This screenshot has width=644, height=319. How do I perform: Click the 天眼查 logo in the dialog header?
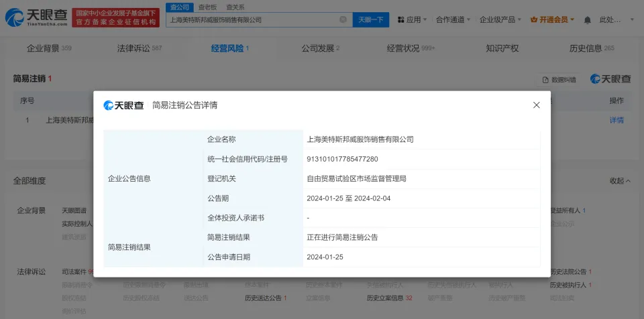(123, 105)
